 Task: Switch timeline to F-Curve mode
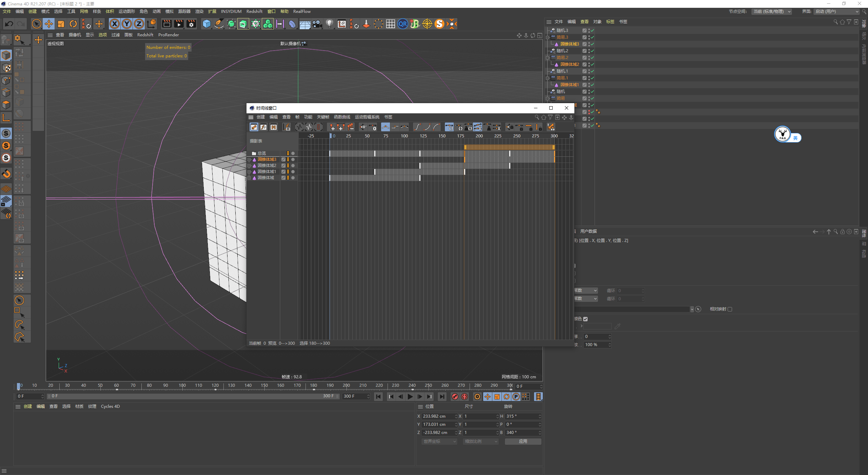[x=263, y=127]
